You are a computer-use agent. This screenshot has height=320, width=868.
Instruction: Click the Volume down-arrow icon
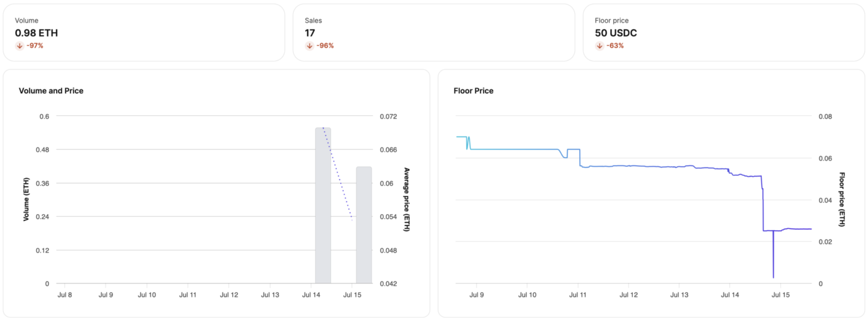pos(19,46)
